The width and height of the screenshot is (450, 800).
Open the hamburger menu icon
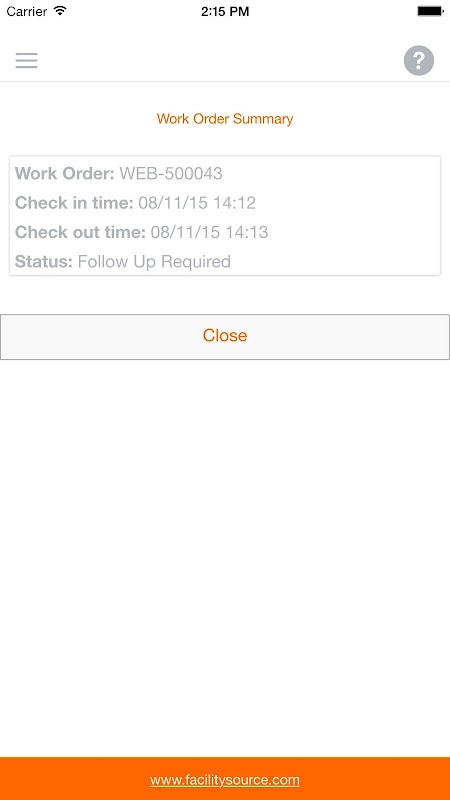(x=27, y=61)
